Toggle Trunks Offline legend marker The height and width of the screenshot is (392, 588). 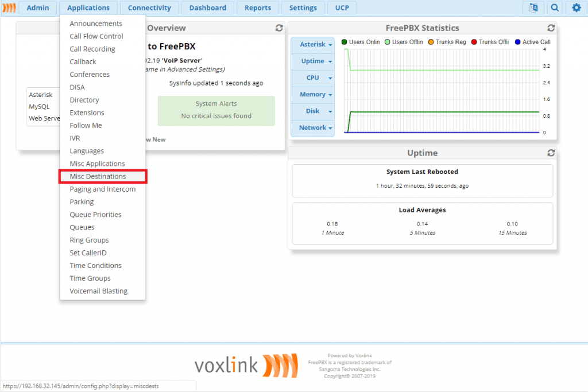point(474,42)
